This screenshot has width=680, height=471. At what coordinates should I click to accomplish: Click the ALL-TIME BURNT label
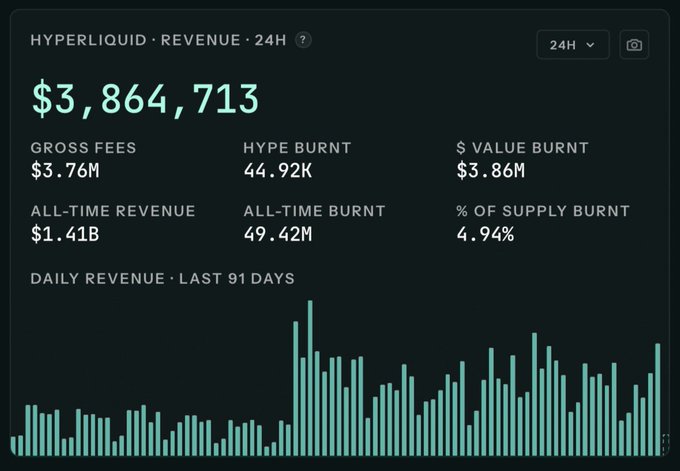pos(314,211)
